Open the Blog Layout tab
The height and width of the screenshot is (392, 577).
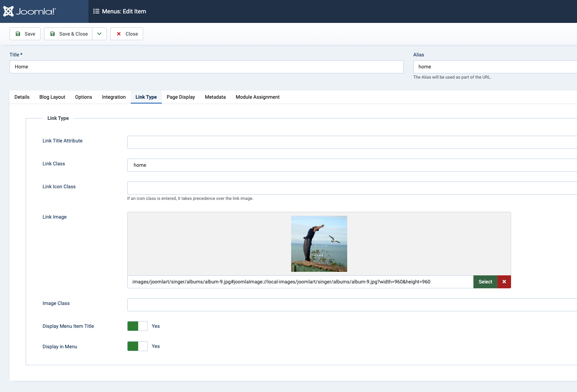[52, 97]
